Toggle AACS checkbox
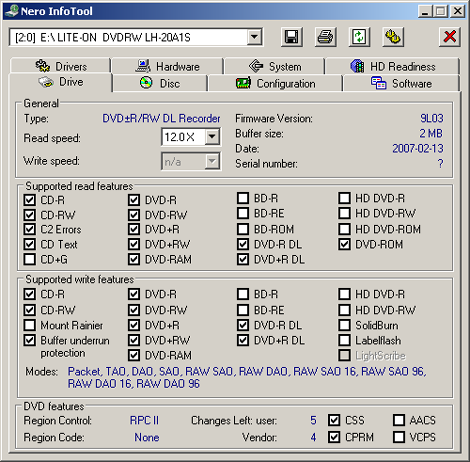 [399, 420]
